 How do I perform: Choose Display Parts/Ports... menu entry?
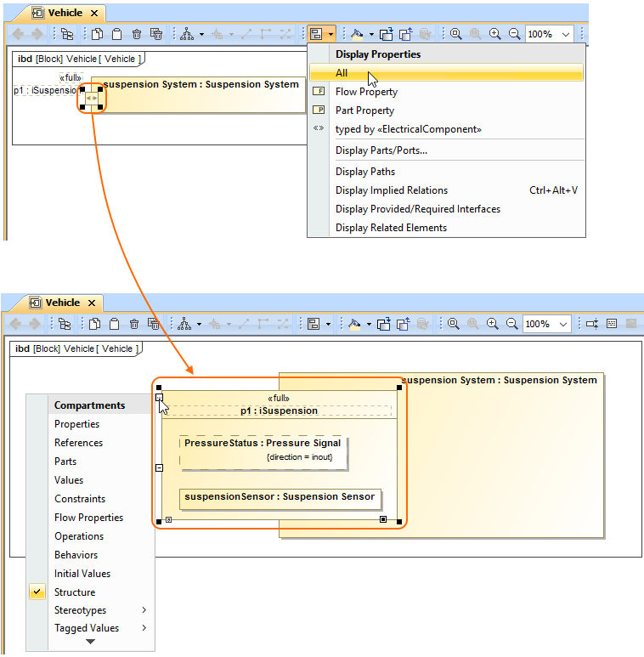coord(381,150)
